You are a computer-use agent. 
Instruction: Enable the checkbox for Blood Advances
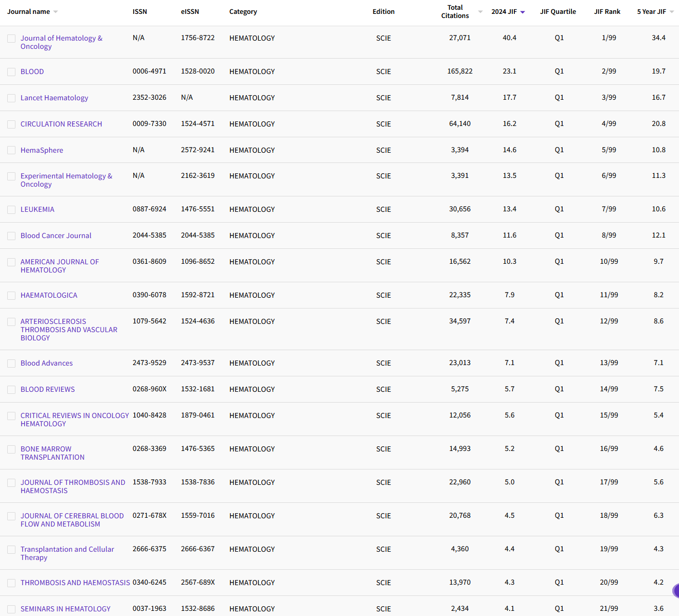coord(11,363)
